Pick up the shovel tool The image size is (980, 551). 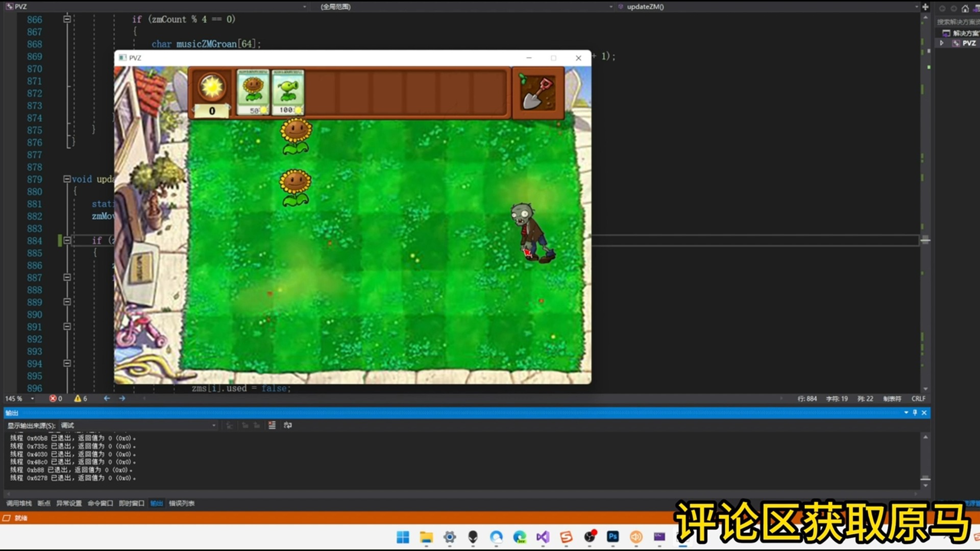pyautogui.click(x=537, y=92)
